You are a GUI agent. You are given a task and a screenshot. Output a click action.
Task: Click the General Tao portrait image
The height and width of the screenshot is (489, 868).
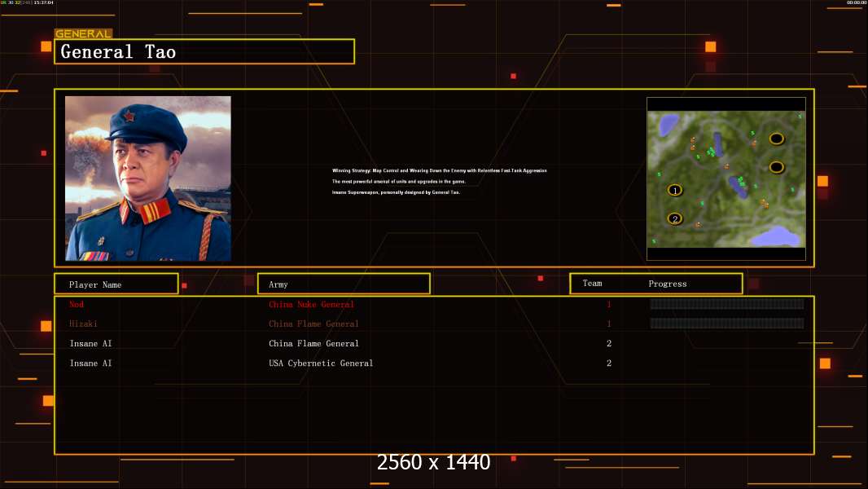click(x=148, y=178)
